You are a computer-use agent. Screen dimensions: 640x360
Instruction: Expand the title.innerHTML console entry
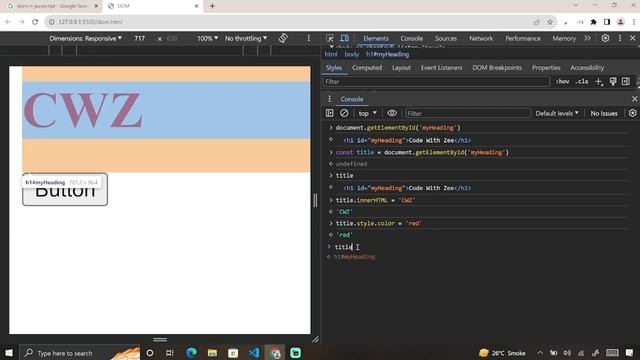[x=331, y=200]
